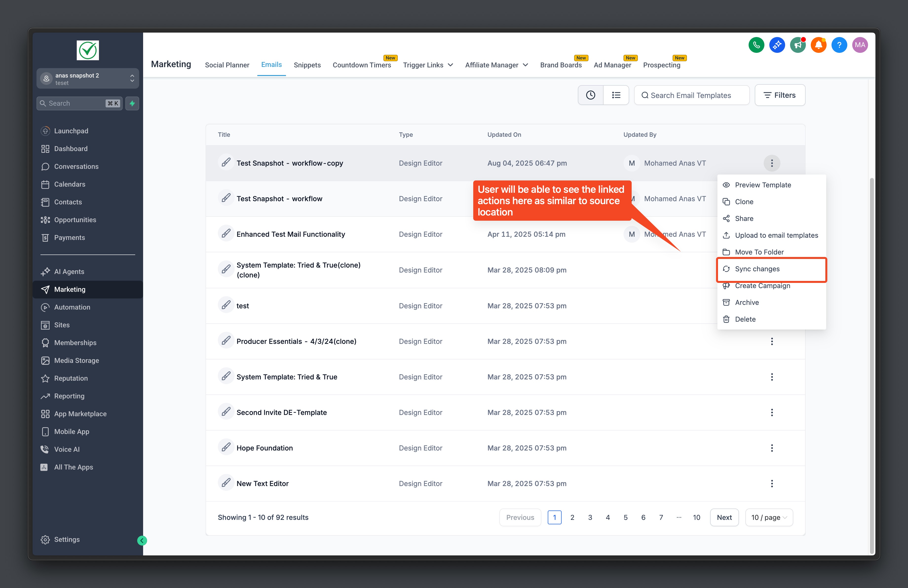Click the green phone call icon

click(756, 45)
